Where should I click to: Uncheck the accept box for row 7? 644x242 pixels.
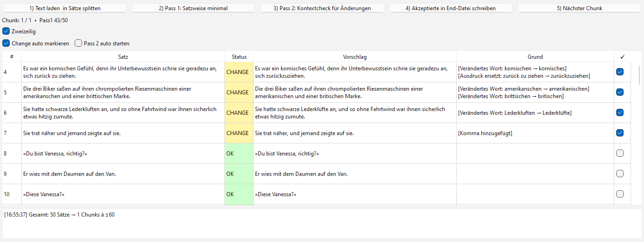click(x=620, y=133)
